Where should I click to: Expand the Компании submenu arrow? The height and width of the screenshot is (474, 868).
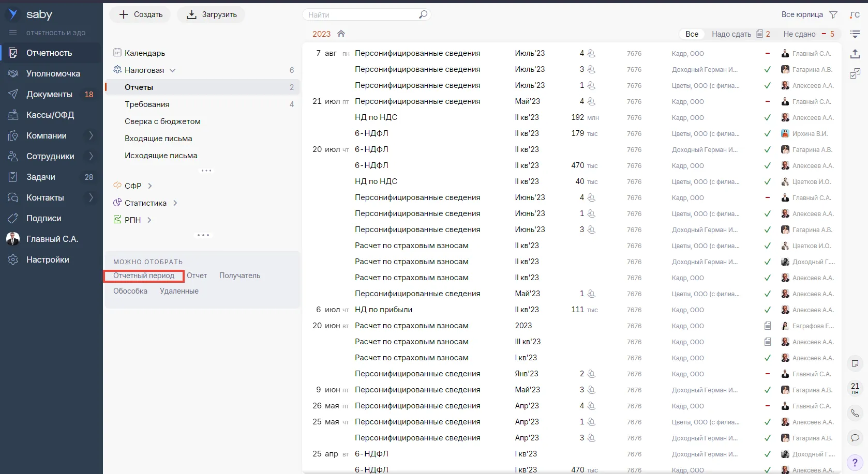pyautogui.click(x=91, y=136)
